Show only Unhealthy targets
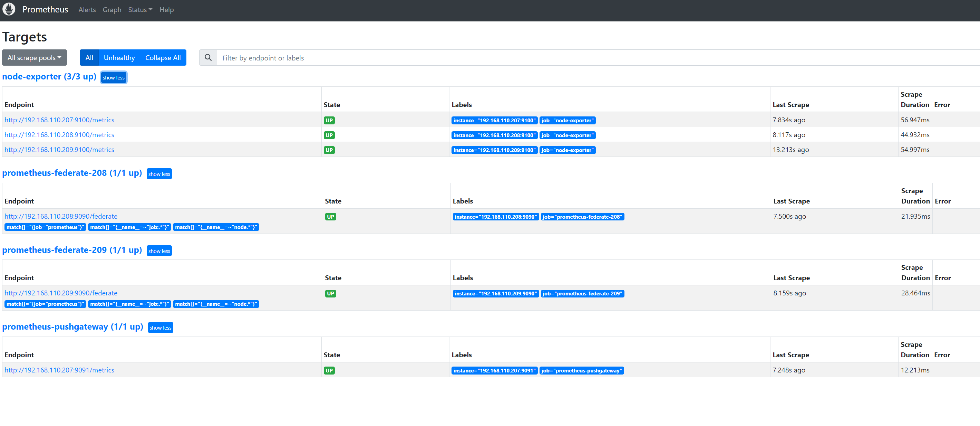 119,57
